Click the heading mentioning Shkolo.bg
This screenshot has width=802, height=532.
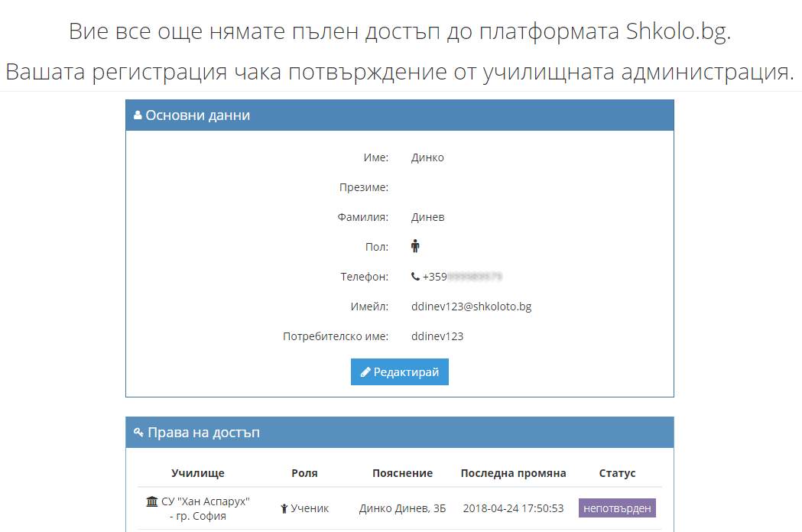pos(400,31)
